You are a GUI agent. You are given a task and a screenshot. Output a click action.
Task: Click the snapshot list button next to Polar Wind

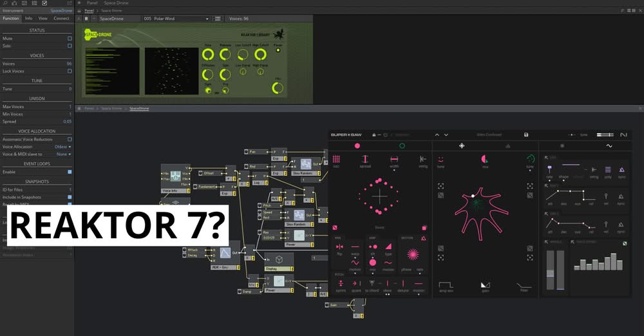pos(218,19)
